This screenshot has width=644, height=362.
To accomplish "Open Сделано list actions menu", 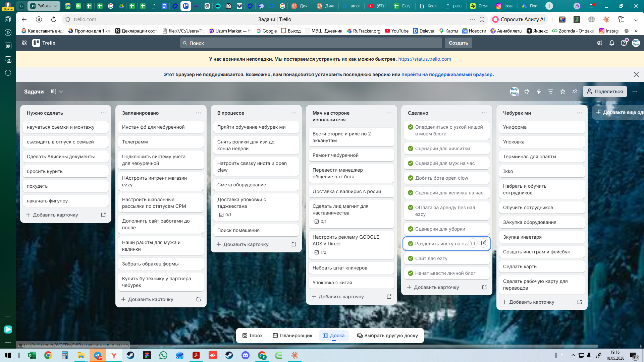I will click(484, 113).
